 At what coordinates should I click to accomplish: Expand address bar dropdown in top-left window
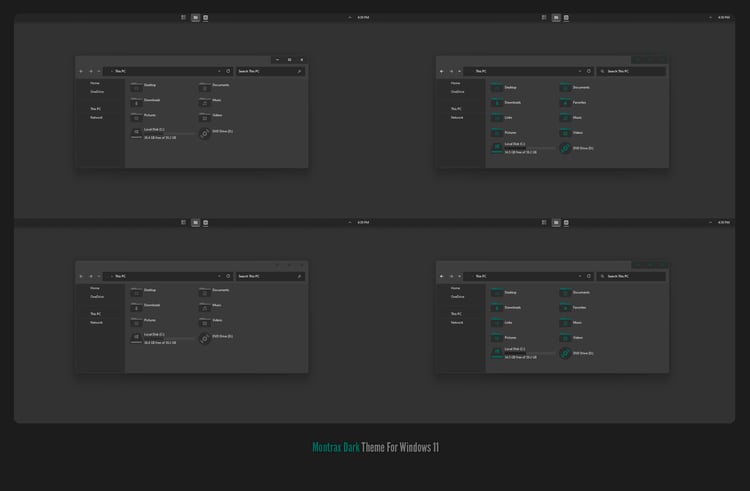click(220, 71)
